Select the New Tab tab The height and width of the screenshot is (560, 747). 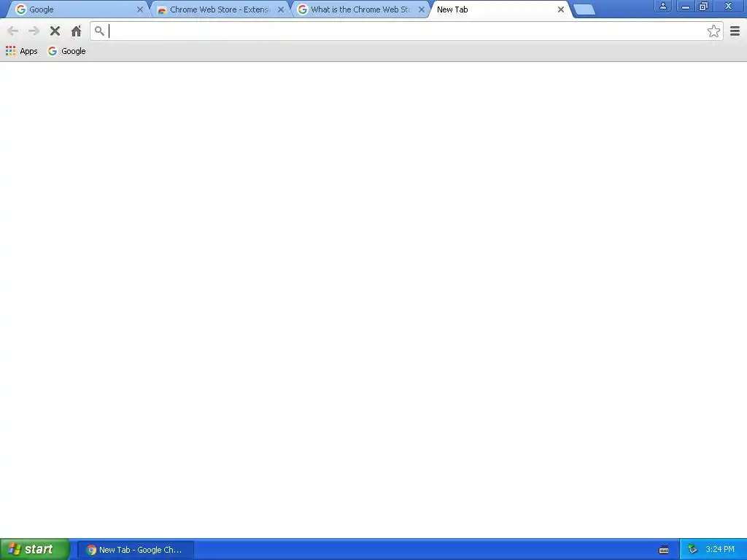[500, 9]
